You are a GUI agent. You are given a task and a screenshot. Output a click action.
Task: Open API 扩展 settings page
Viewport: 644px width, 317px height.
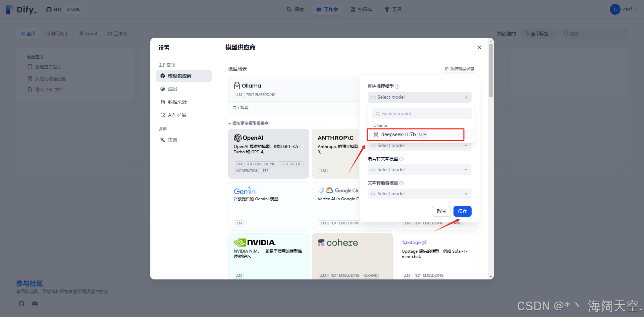[x=184, y=115]
